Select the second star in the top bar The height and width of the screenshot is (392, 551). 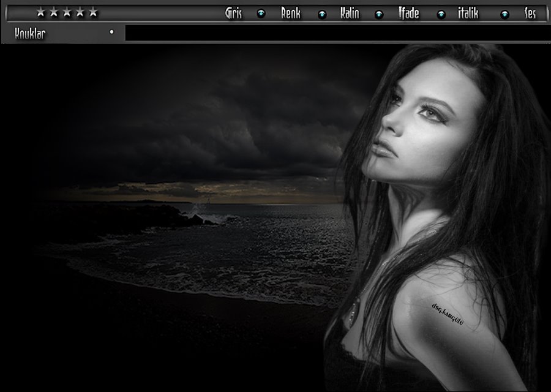tap(54, 12)
